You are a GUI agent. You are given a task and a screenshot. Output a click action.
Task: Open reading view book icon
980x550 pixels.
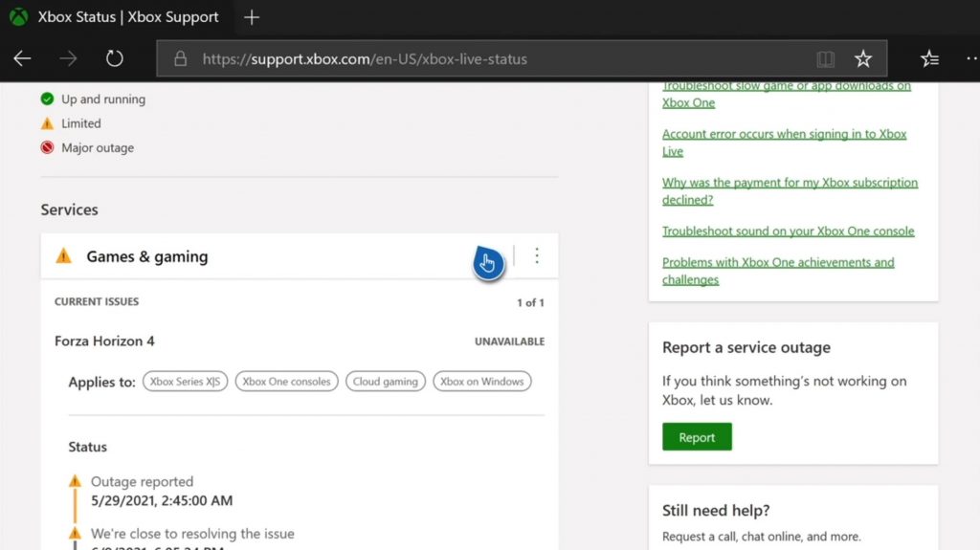point(826,58)
